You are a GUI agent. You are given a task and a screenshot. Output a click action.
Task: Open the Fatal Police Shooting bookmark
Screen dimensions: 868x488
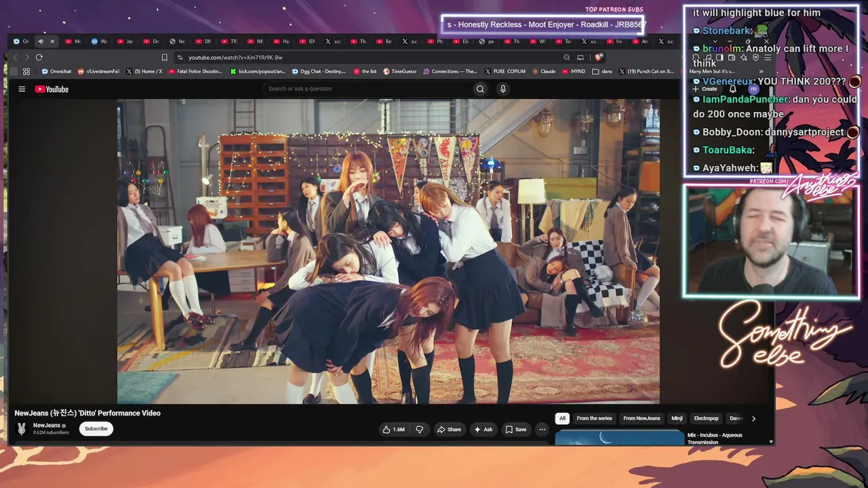pyautogui.click(x=195, y=71)
